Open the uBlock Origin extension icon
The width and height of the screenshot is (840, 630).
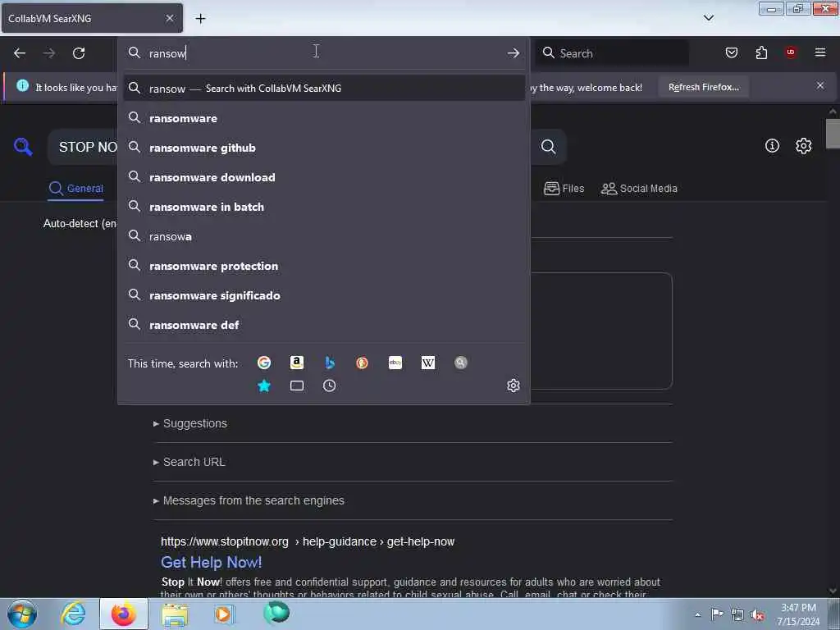click(791, 52)
